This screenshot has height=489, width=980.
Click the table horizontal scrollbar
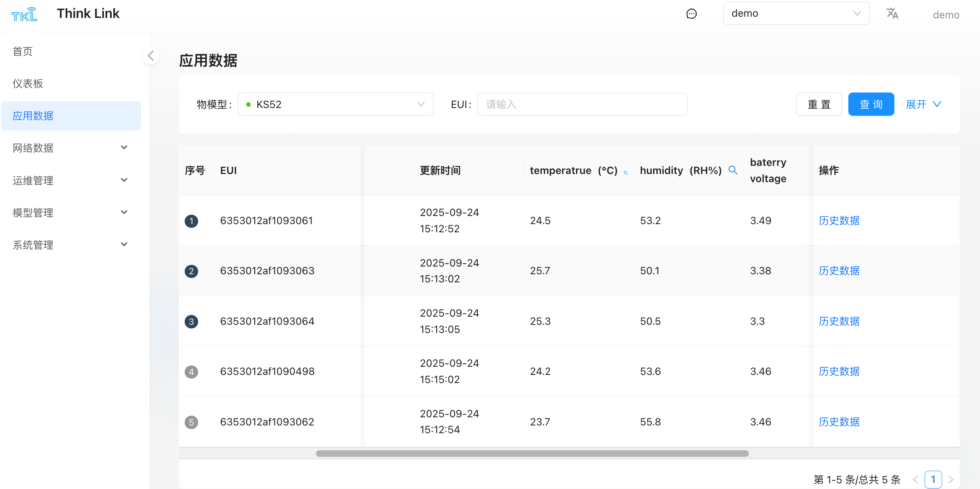click(532, 454)
